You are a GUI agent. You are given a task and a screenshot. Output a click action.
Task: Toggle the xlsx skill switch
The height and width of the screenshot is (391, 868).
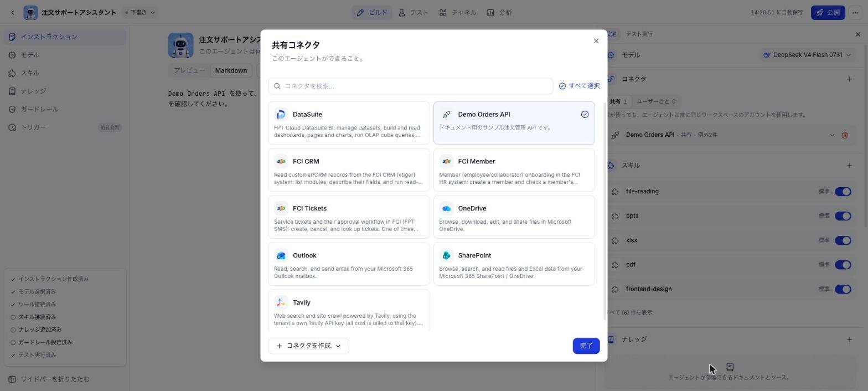tap(843, 240)
